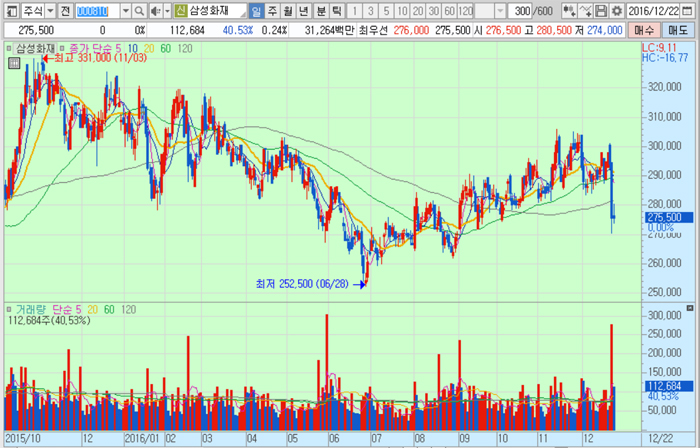The image size is (700, 448).
Task: Click the magnifier stock search icon
Action: [140, 10]
